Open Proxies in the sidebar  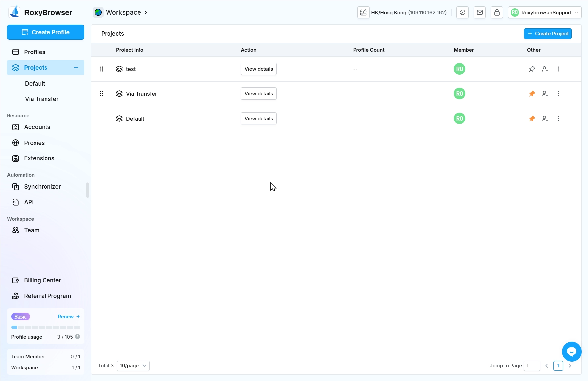34,143
